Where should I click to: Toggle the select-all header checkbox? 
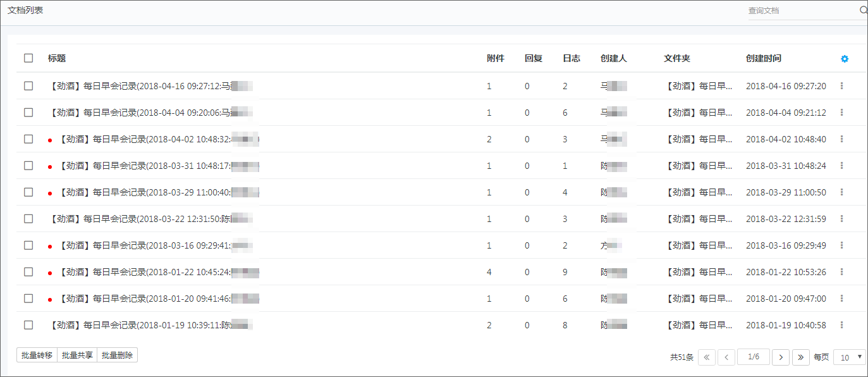(28, 58)
